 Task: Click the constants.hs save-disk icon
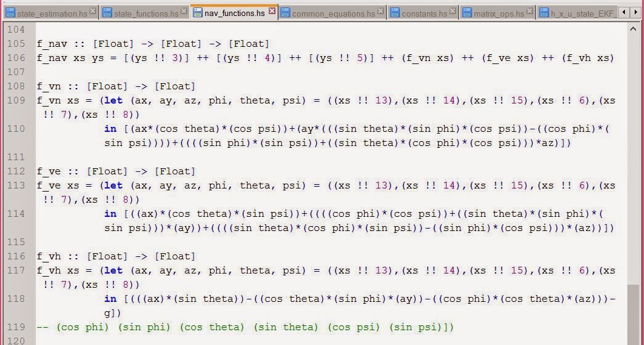pyautogui.click(x=395, y=13)
